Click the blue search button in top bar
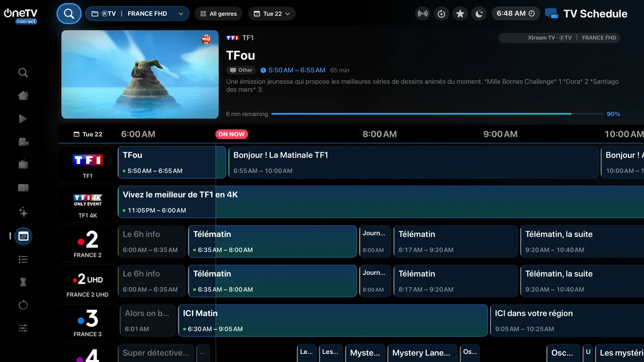 pos(69,14)
